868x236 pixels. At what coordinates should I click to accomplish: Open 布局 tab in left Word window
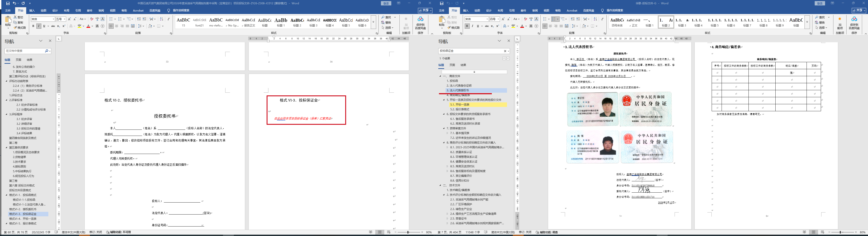pyautogui.click(x=66, y=10)
